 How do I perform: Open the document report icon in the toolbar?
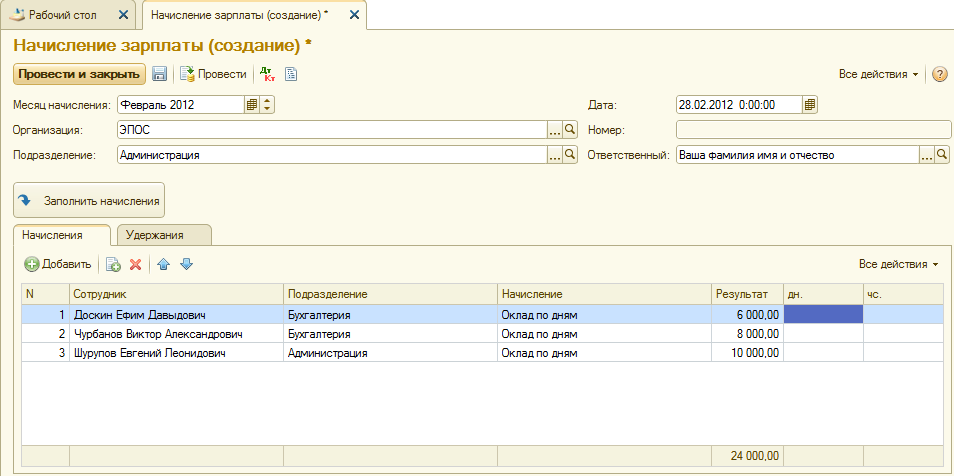click(x=291, y=74)
